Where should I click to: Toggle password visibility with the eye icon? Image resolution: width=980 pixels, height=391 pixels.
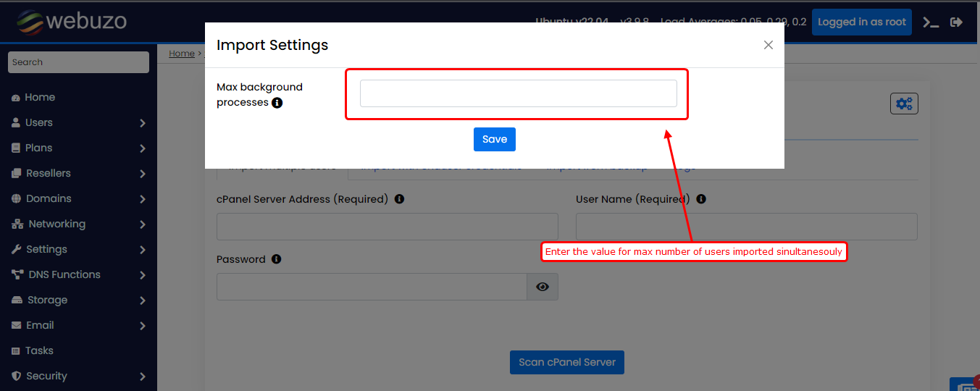tap(543, 287)
